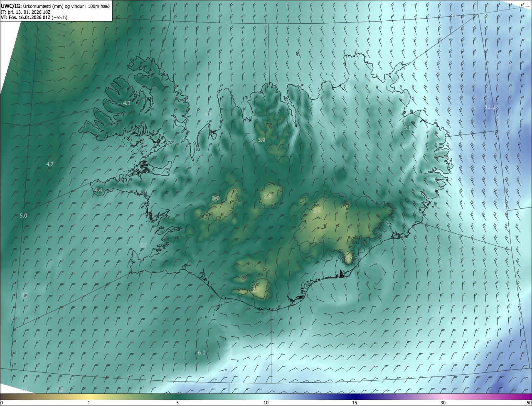Click the 3.9 value in north Iceland
Image resolution: width=532 pixels, height=406 pixels.
pyautogui.click(x=261, y=140)
